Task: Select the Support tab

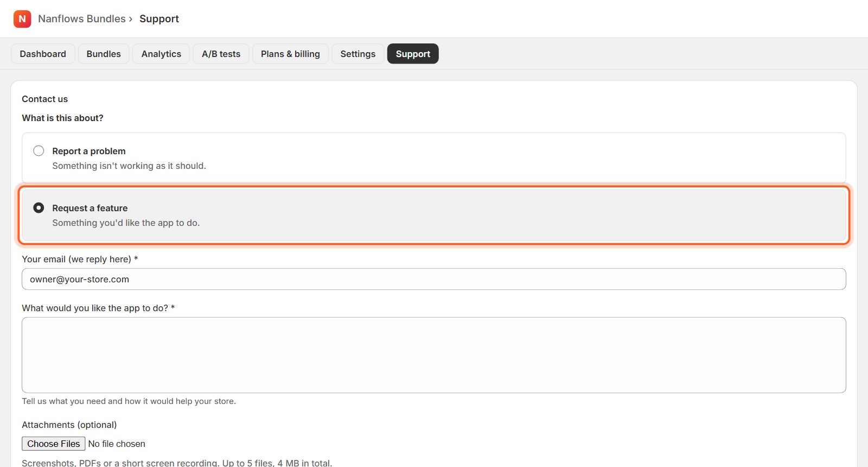Action: (413, 54)
